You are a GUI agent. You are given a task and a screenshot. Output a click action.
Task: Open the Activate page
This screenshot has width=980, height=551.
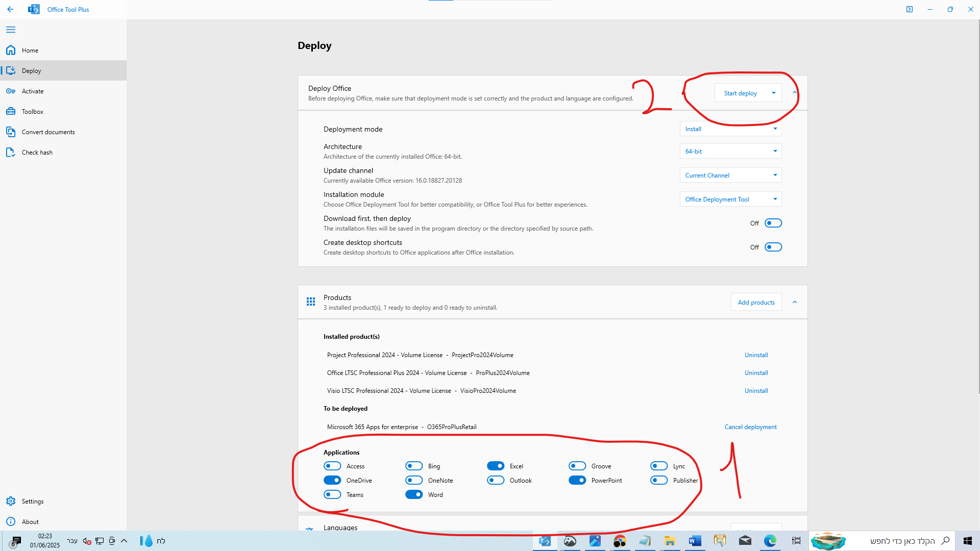(x=63, y=91)
